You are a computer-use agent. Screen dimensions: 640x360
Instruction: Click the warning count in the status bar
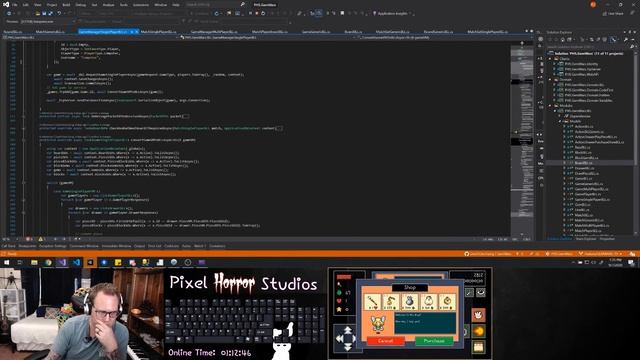click(x=42, y=239)
